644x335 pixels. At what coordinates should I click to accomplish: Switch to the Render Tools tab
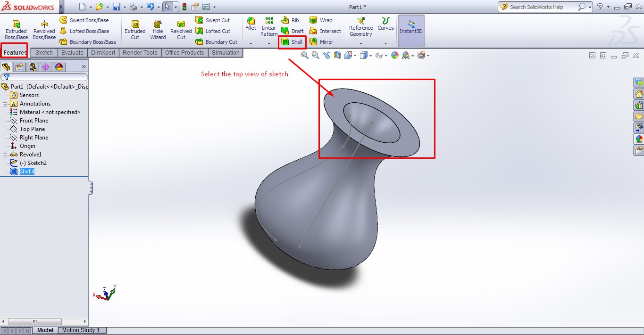tap(140, 53)
